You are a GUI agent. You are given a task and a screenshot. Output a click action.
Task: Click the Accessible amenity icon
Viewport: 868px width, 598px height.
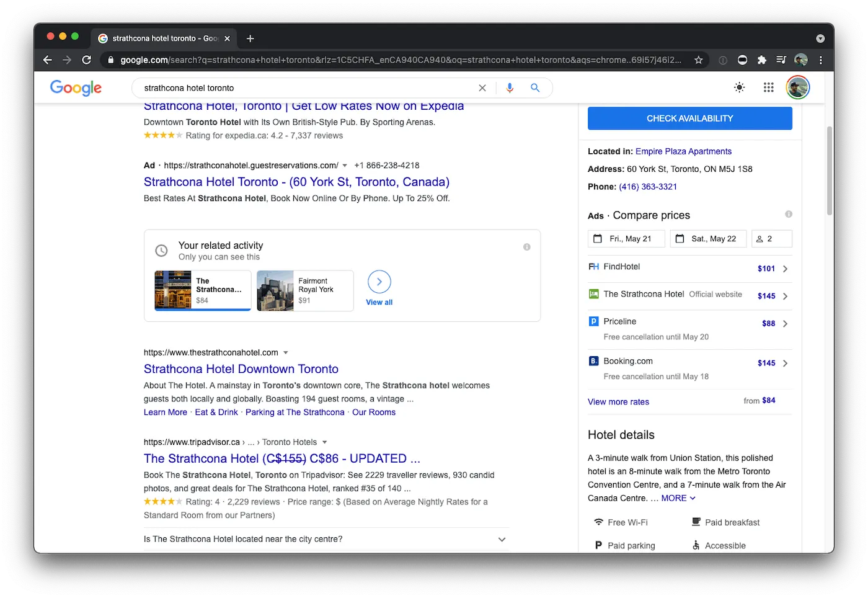pyautogui.click(x=696, y=545)
